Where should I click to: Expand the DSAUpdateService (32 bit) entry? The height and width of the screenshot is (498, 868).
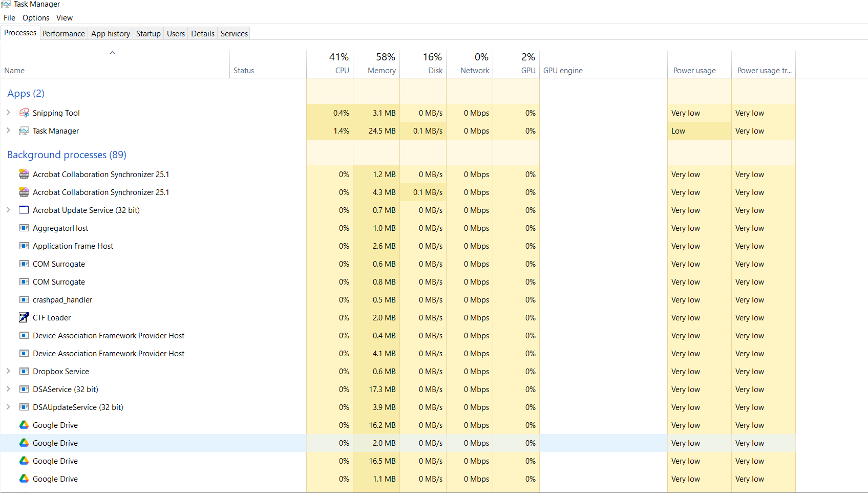8,407
